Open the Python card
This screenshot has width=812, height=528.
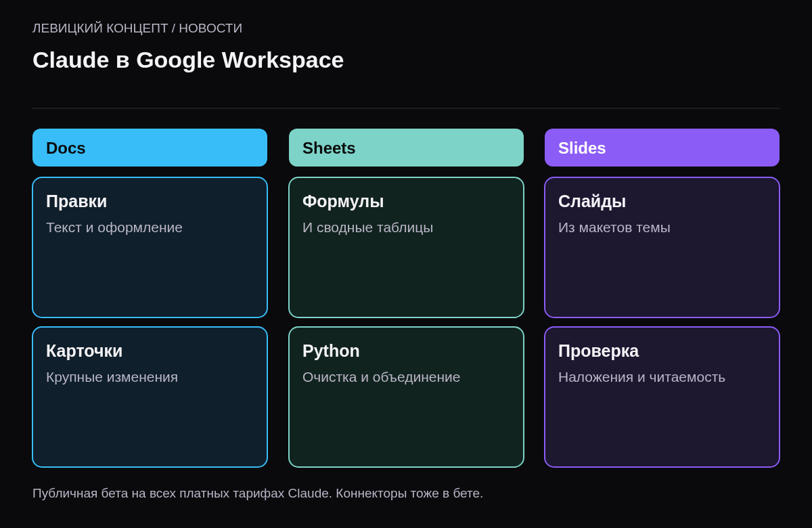coord(406,397)
